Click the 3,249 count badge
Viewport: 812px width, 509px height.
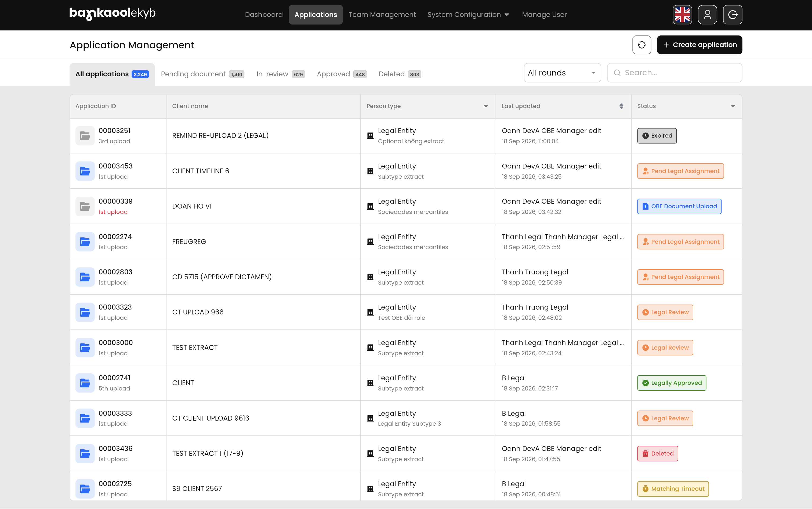[140, 74]
